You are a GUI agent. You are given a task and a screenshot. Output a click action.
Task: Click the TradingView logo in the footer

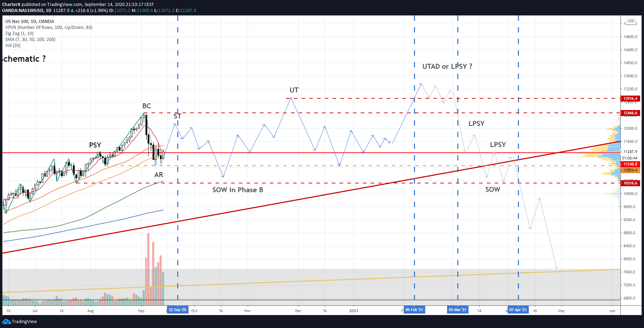19,321
